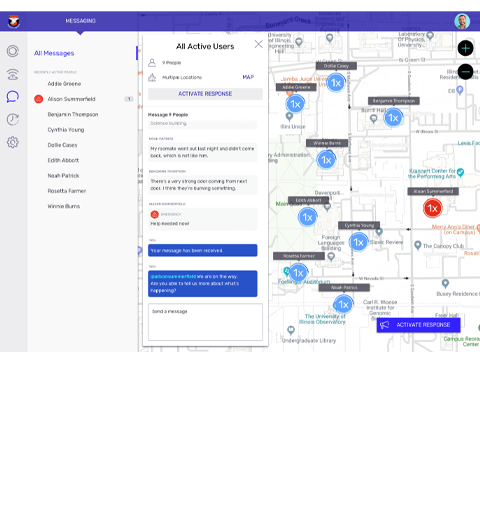Screen dimensions: 480x520
Task: Click Alison Summerfield's red emergency icon in list
Action: click(x=39, y=99)
